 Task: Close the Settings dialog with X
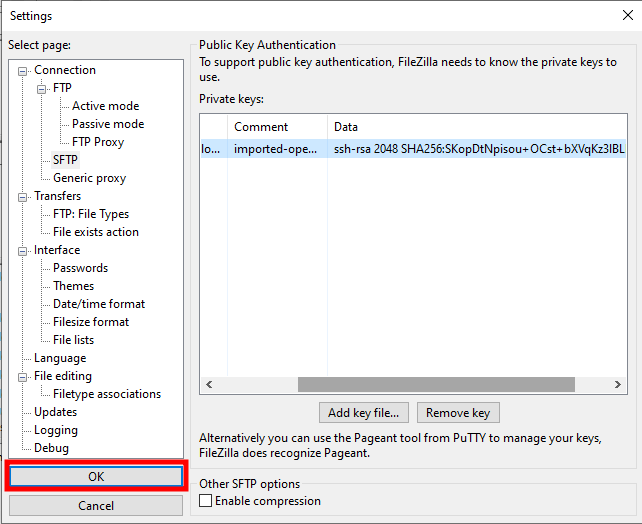628,15
